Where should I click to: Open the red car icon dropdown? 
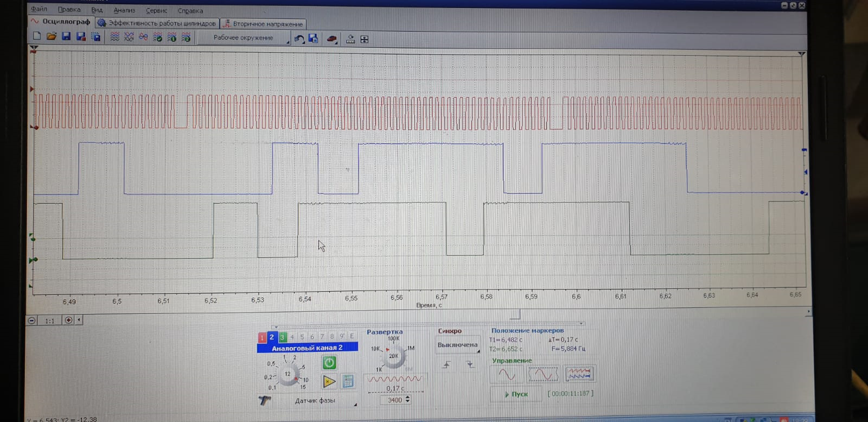click(332, 39)
